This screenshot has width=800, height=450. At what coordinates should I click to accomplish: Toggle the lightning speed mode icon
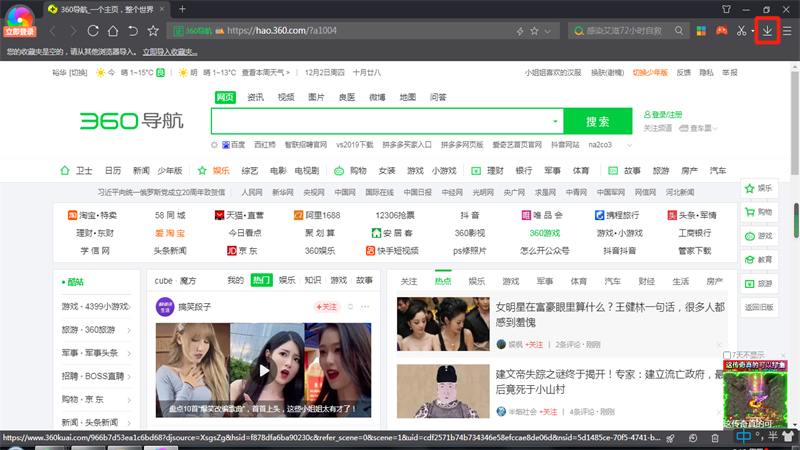pos(520,31)
